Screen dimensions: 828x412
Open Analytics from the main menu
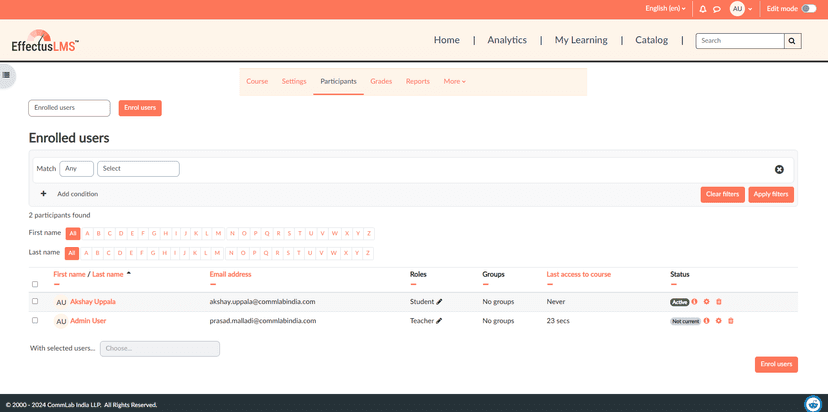[507, 40]
